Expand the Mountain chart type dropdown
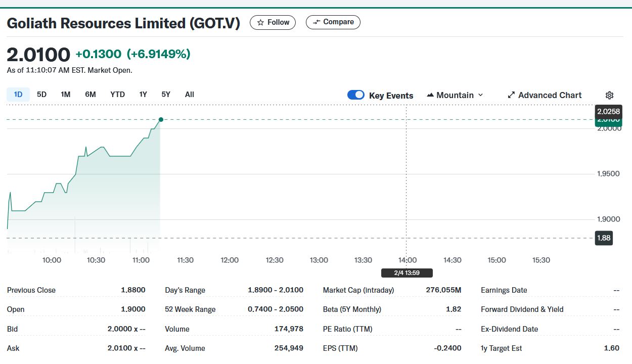632x364 pixels. (x=480, y=95)
